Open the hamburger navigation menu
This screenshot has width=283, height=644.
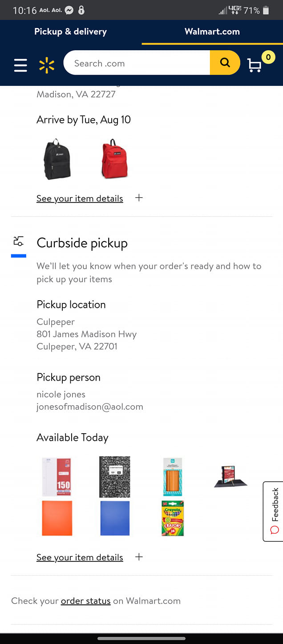(20, 65)
